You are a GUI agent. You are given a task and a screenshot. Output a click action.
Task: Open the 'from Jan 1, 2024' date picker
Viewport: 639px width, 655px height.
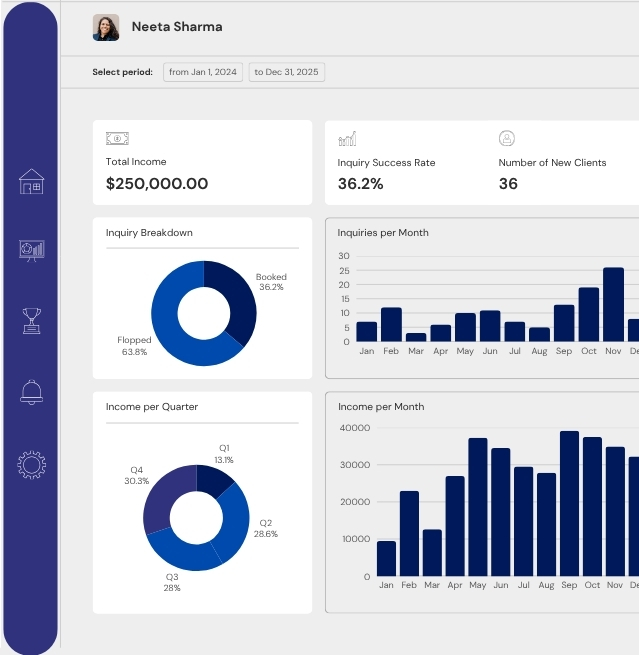[x=203, y=72]
